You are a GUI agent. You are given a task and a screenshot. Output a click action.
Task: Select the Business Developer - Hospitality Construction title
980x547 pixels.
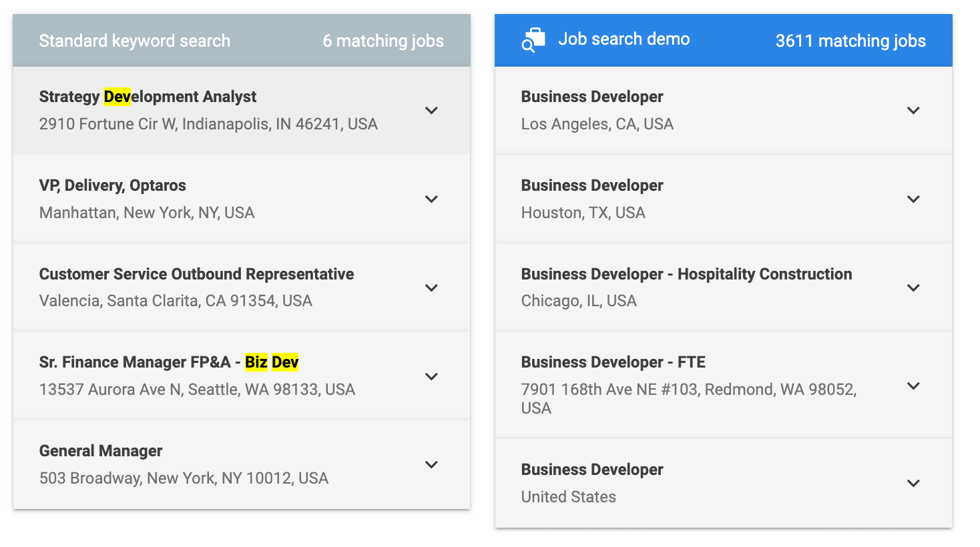click(686, 274)
